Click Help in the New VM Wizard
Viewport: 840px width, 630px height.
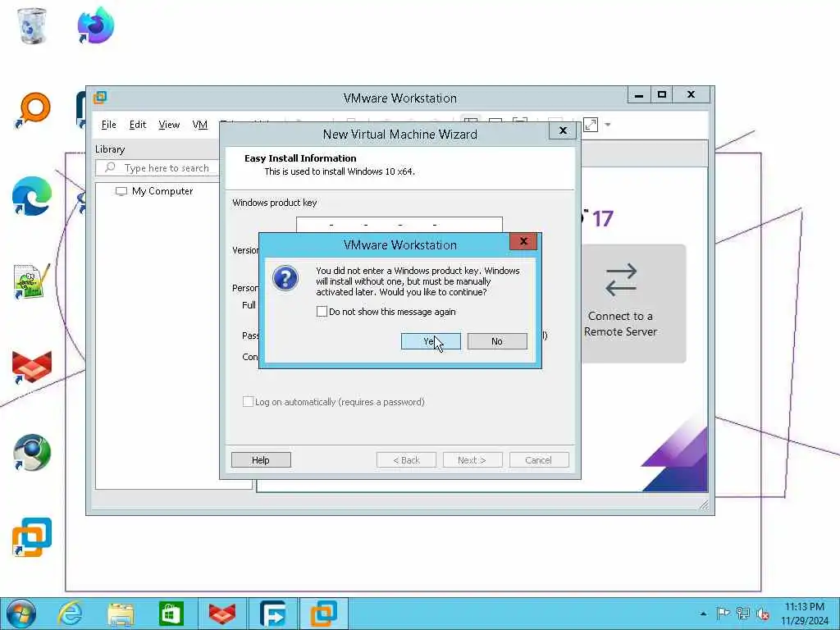tap(261, 460)
